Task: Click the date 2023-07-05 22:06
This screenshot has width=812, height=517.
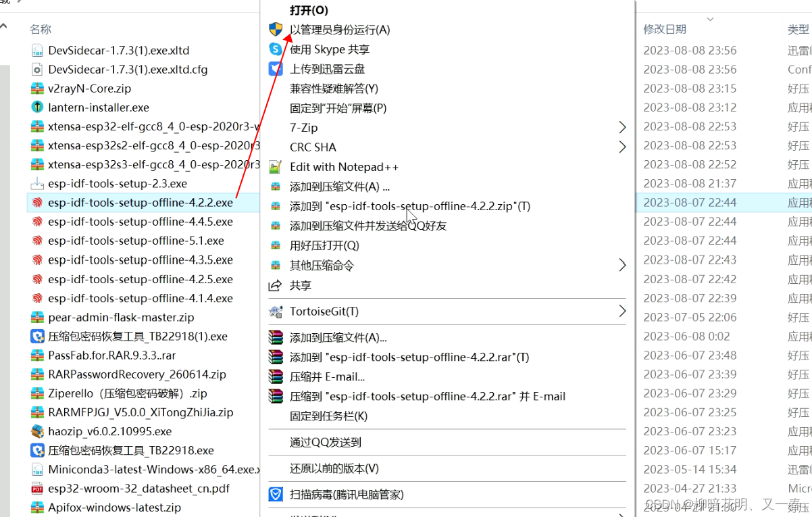Action: pos(690,317)
